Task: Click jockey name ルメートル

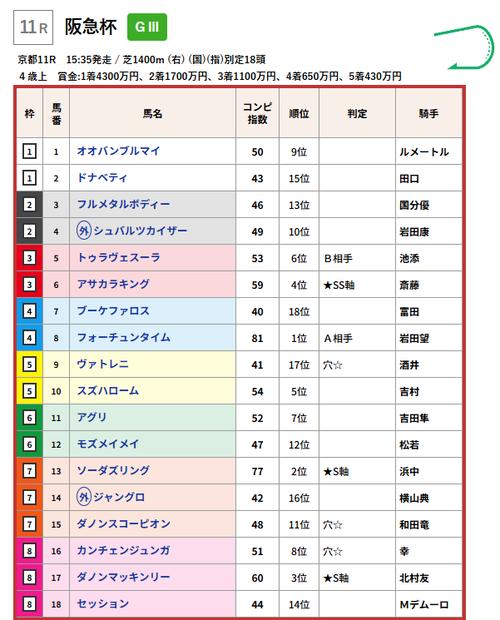Action: click(424, 152)
